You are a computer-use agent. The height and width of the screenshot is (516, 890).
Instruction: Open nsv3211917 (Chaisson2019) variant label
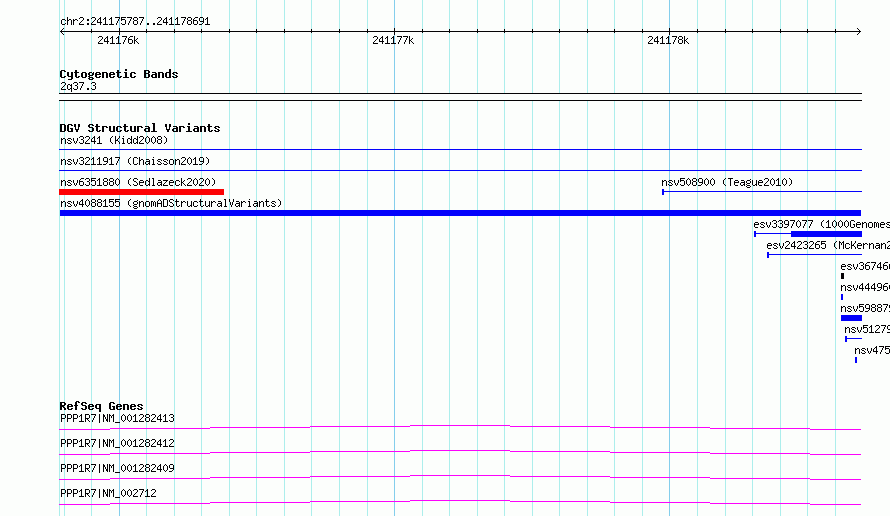(135, 161)
